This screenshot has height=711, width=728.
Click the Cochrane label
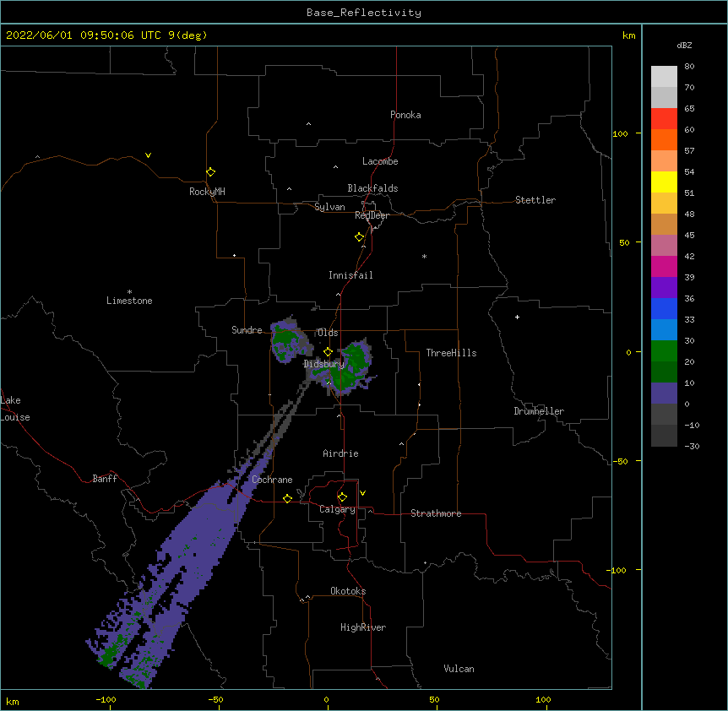(272, 480)
